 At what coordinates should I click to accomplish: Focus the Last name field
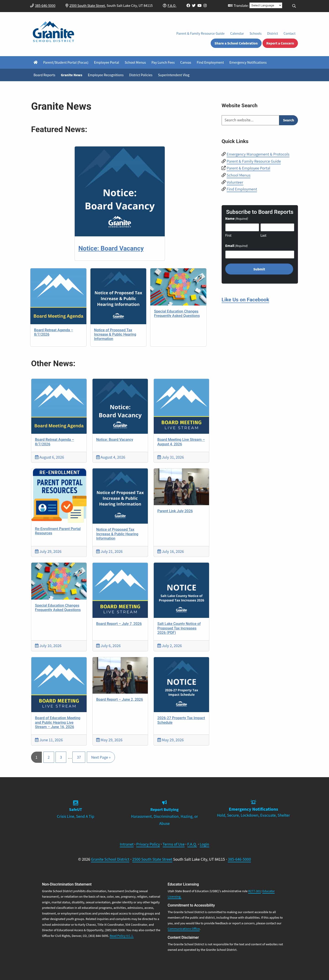click(x=277, y=227)
